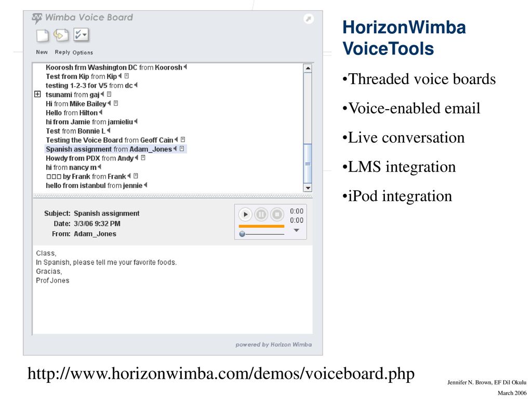Click the speaker icon beside Bonnie L

(x=109, y=130)
